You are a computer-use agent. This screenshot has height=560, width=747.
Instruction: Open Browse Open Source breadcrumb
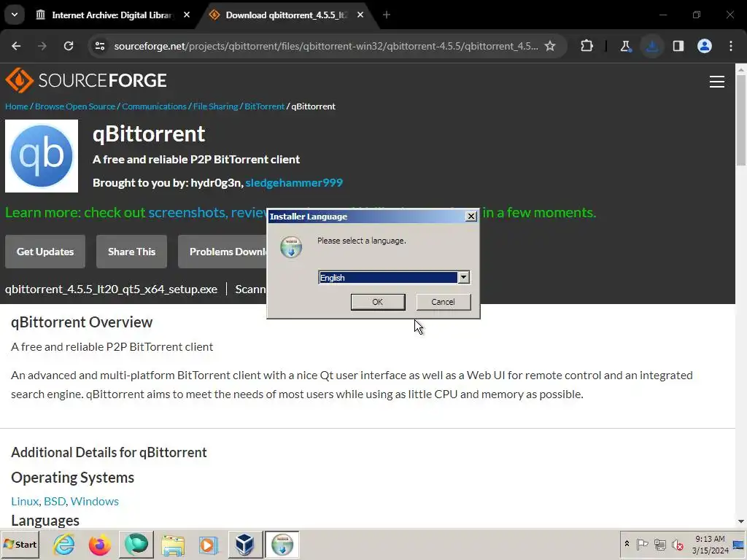click(x=75, y=106)
